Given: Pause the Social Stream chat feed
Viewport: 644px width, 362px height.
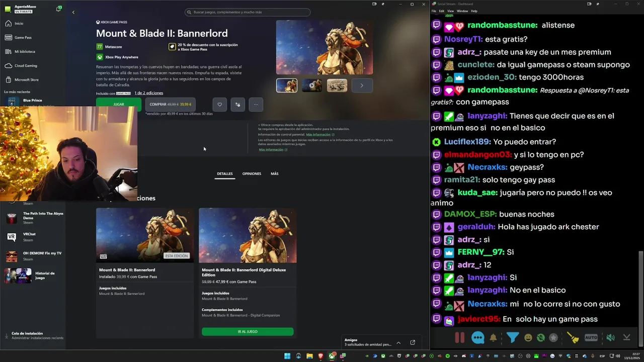Looking at the screenshot, I should (459, 337).
